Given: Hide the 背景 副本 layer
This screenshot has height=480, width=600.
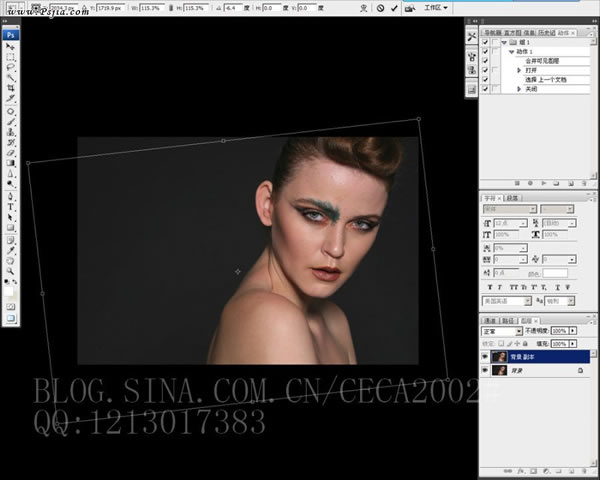Looking at the screenshot, I should pyautogui.click(x=485, y=357).
